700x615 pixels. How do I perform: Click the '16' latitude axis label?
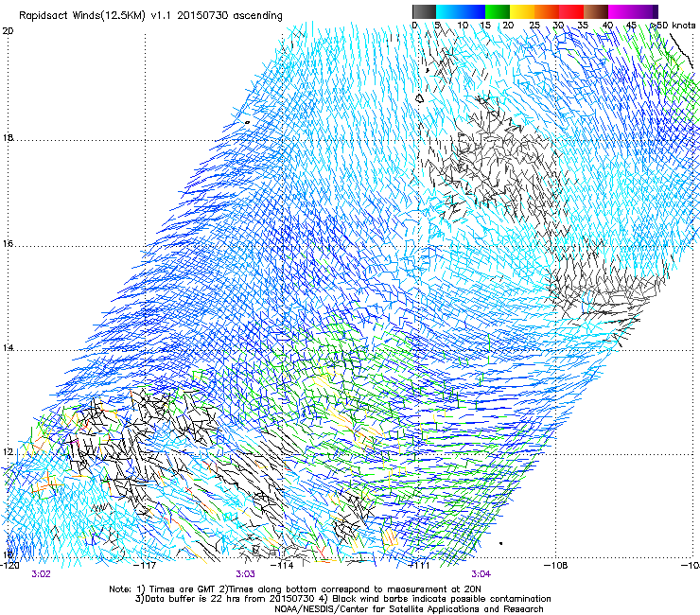[x=8, y=244]
